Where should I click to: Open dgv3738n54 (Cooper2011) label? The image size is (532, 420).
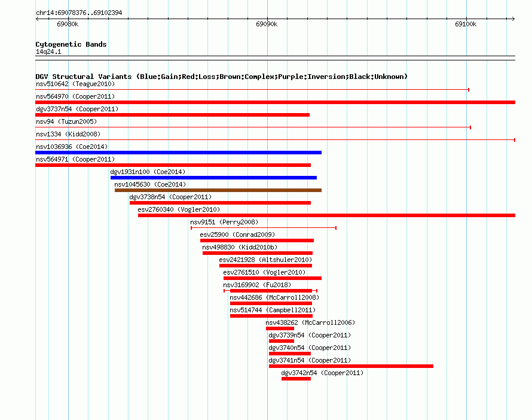170,197
